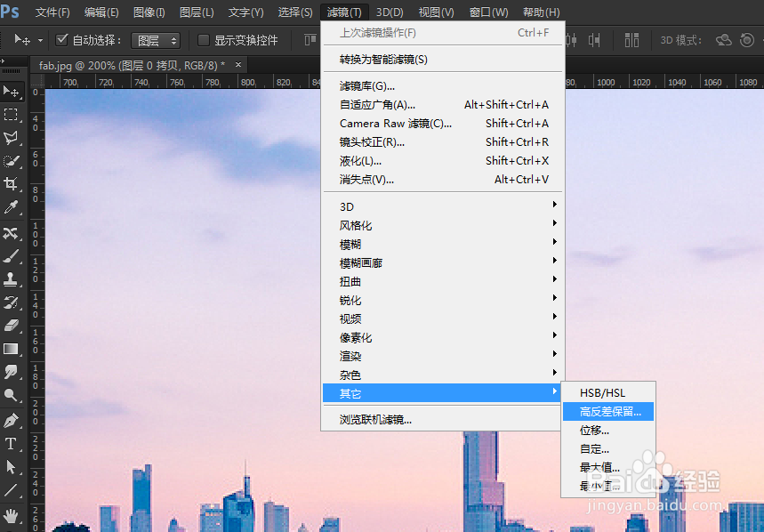Open the 编辑(E) menu
This screenshot has height=532, width=764.
101,12
